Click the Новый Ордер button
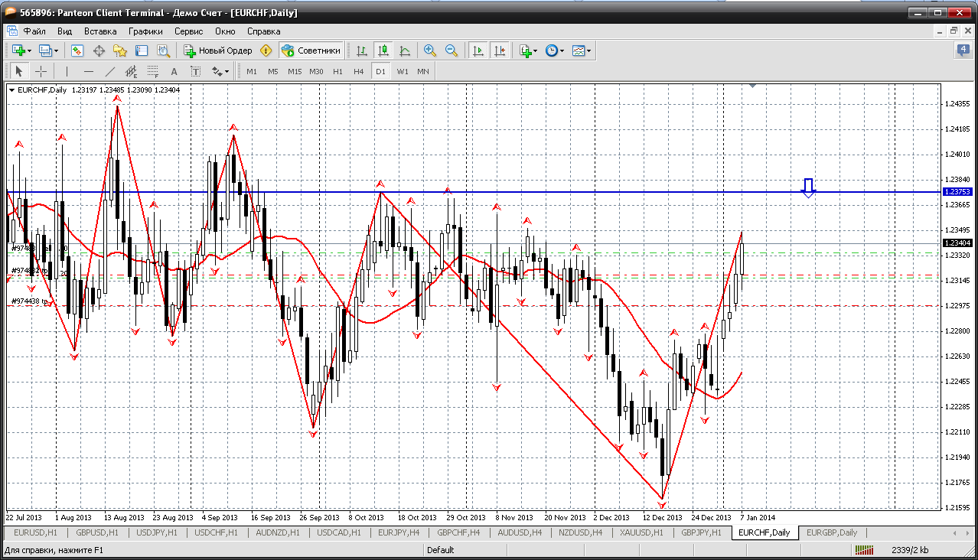 pyautogui.click(x=218, y=50)
